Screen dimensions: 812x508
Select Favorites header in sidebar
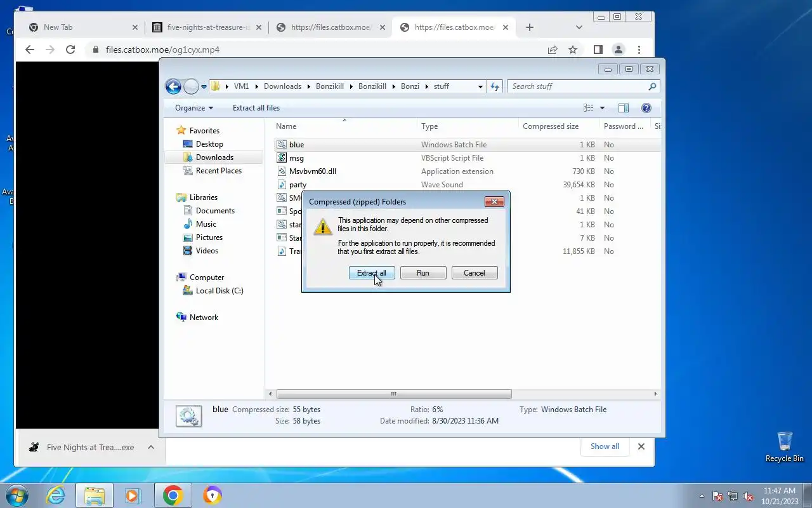pyautogui.click(x=204, y=131)
